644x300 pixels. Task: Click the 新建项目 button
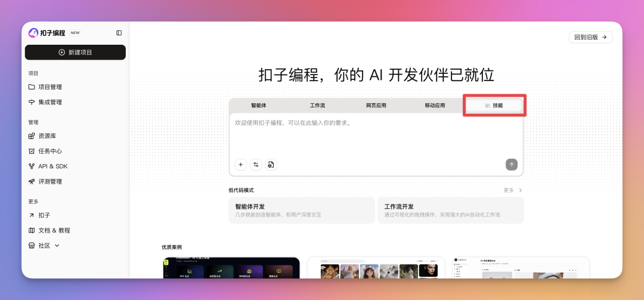tap(75, 52)
